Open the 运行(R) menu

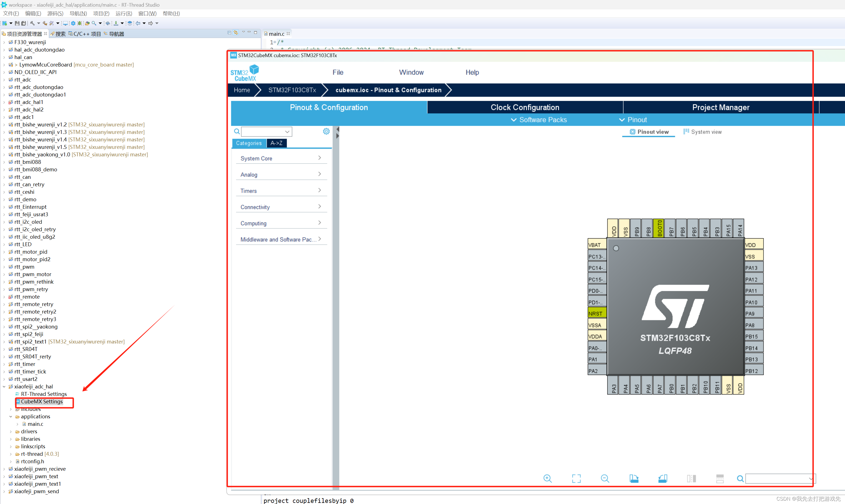[x=124, y=14]
